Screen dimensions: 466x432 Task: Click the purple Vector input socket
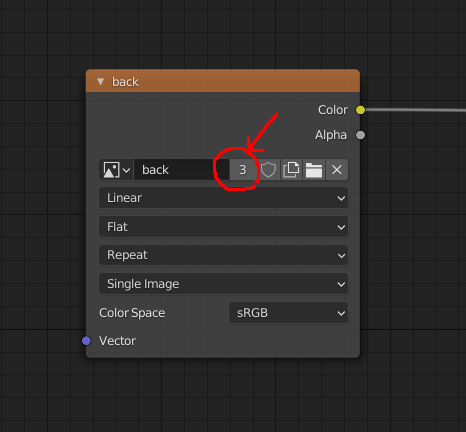[86, 341]
